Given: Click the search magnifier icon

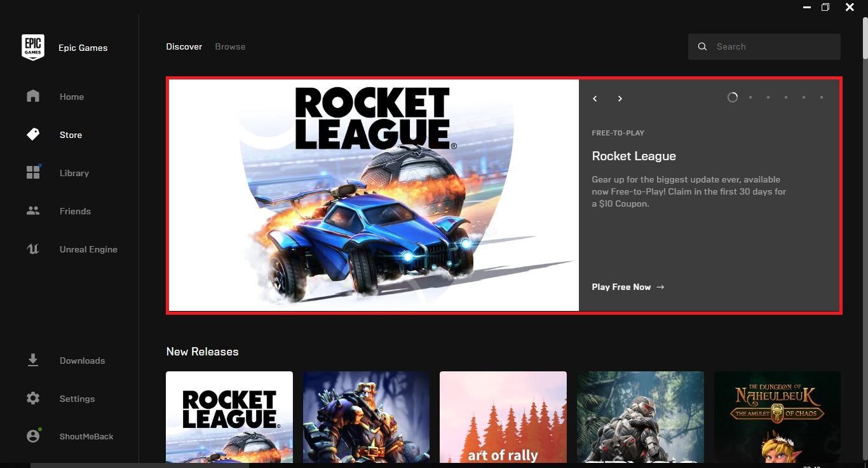Looking at the screenshot, I should tap(702, 46).
